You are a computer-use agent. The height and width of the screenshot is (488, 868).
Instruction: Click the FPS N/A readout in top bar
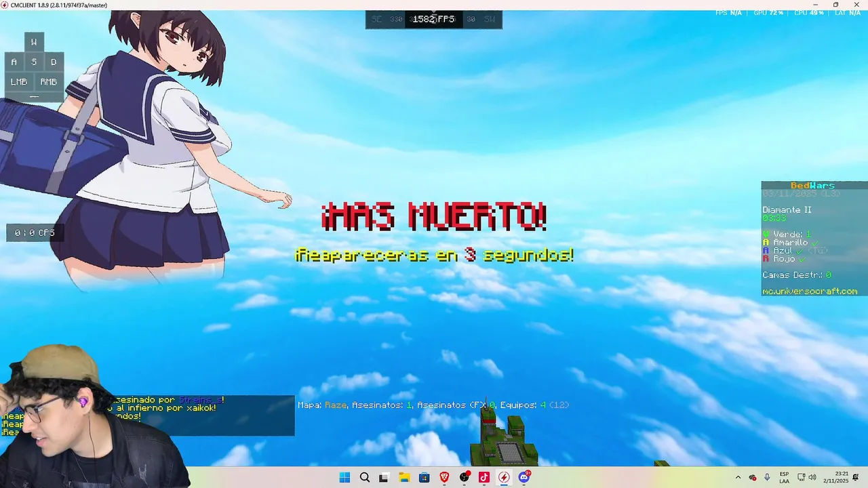tap(728, 13)
